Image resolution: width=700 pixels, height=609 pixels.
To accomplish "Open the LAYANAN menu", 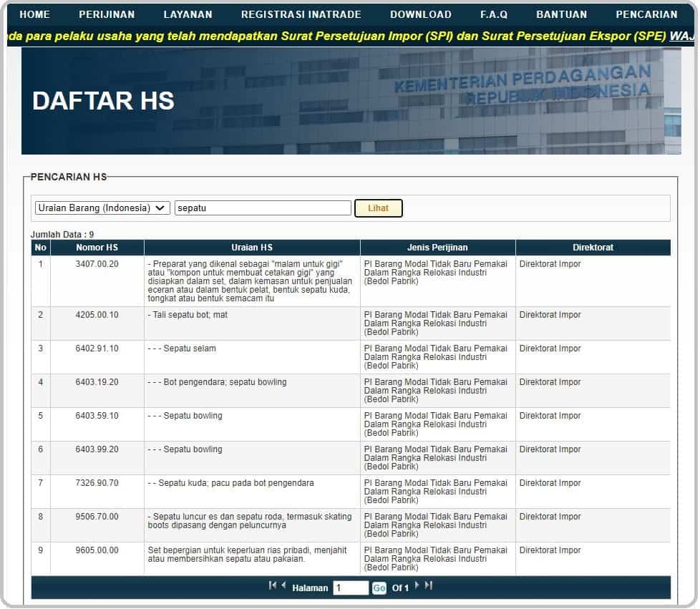I will click(188, 14).
